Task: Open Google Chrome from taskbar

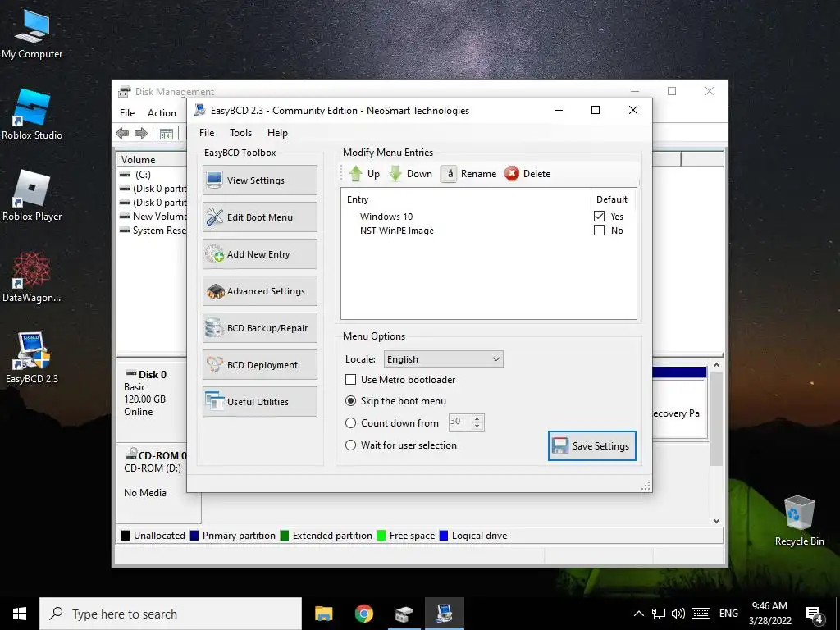Action: [363, 614]
